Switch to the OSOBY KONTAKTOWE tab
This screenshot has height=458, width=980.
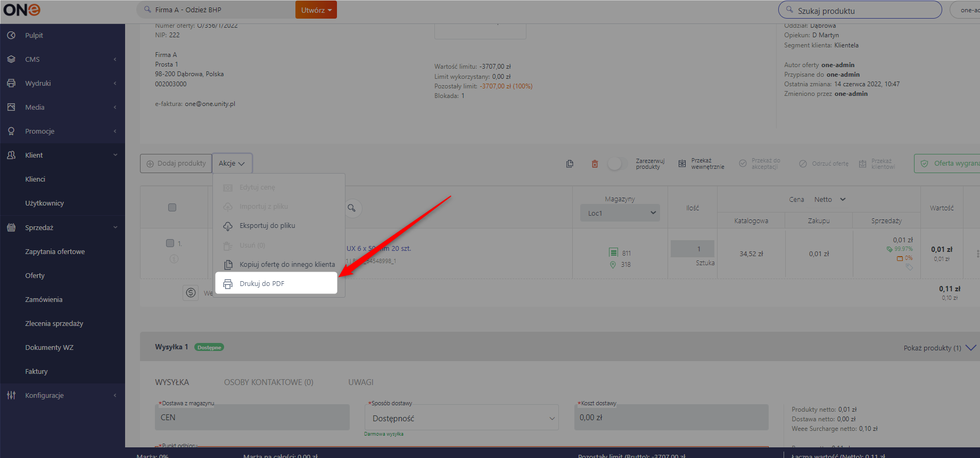(x=269, y=382)
